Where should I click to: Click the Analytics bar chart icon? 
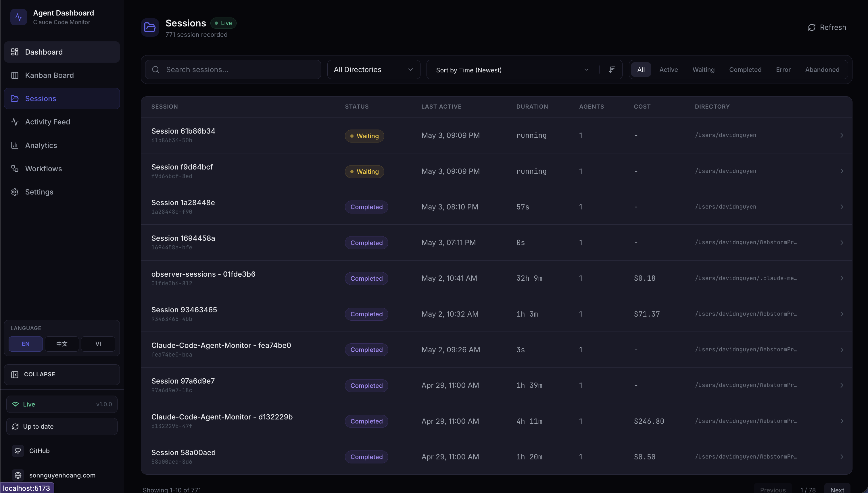click(x=15, y=145)
